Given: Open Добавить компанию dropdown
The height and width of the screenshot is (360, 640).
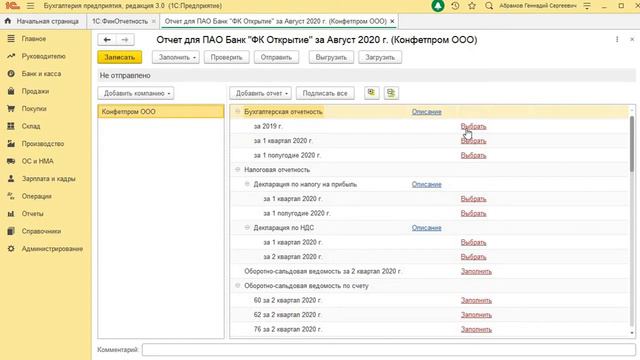Looking at the screenshot, I should (136, 93).
